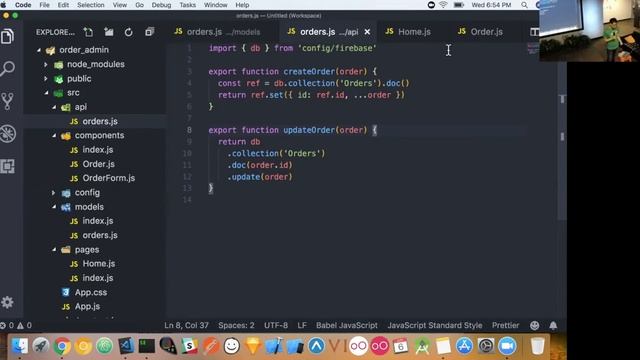This screenshot has height=360, width=640.
Task: Expand the public folder
Action: point(46,79)
